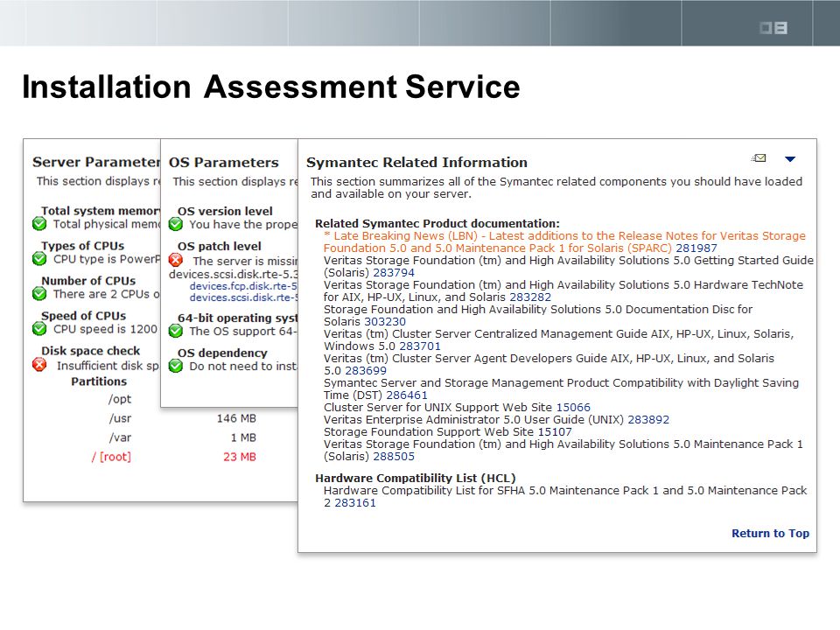Viewport: 840px width, 630px height.
Task: Click the Return to Top link
Action: coord(770,533)
